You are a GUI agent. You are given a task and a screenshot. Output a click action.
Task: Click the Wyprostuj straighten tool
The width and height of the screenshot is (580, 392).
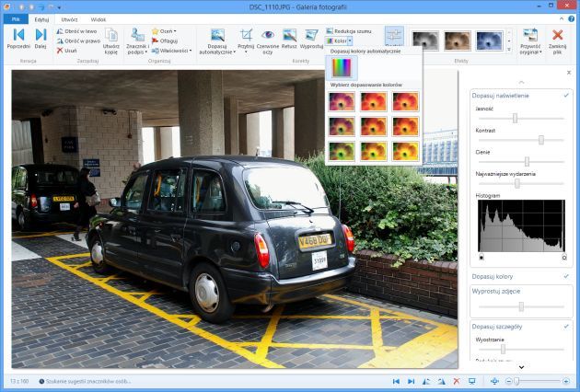click(x=311, y=40)
